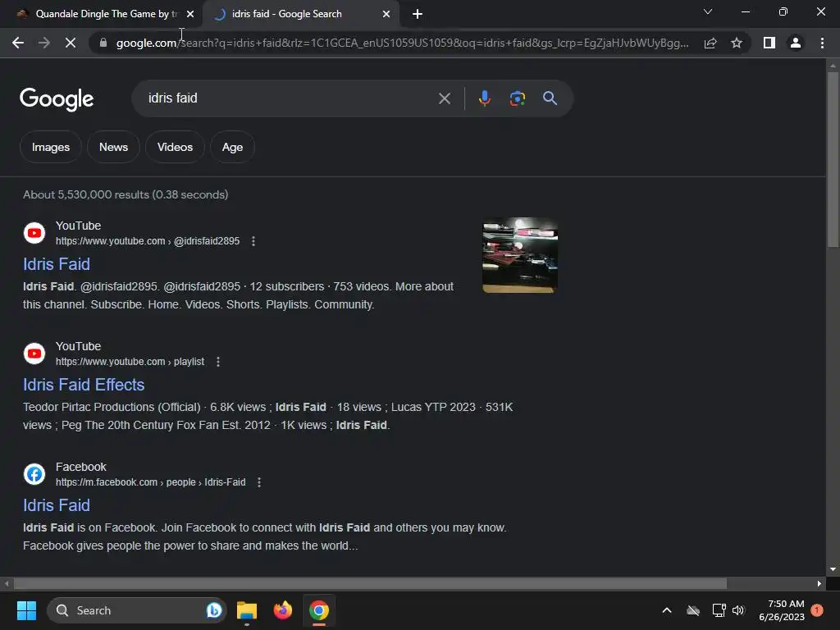Click the YouTube favicon of playlist result
Viewport: 840px width, 630px height.
tap(34, 354)
